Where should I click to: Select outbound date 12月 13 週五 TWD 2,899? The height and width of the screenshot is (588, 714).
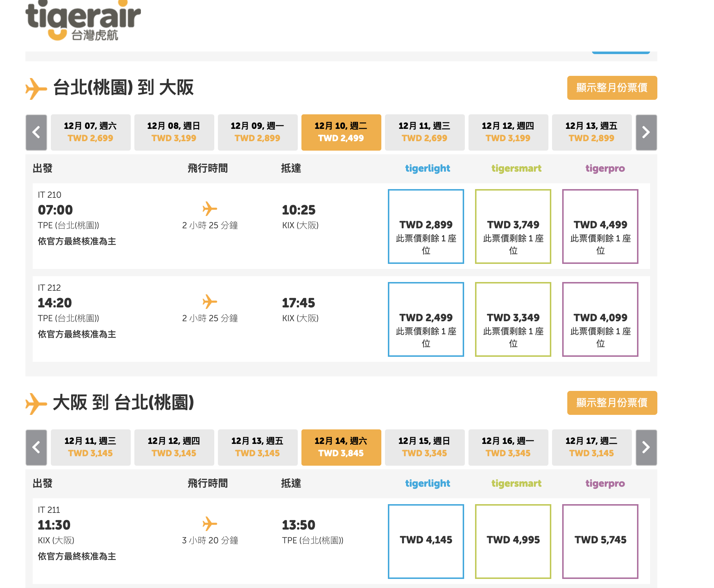pos(592,132)
